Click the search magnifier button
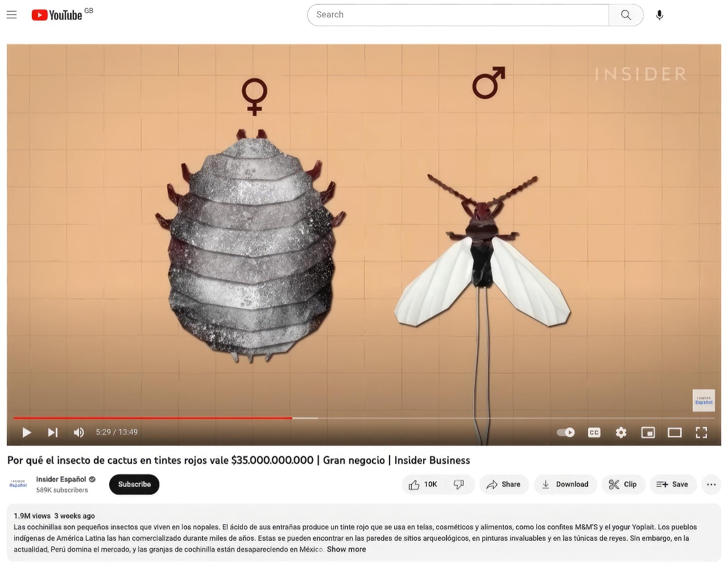Screen dimensions: 728x568 (x=626, y=15)
